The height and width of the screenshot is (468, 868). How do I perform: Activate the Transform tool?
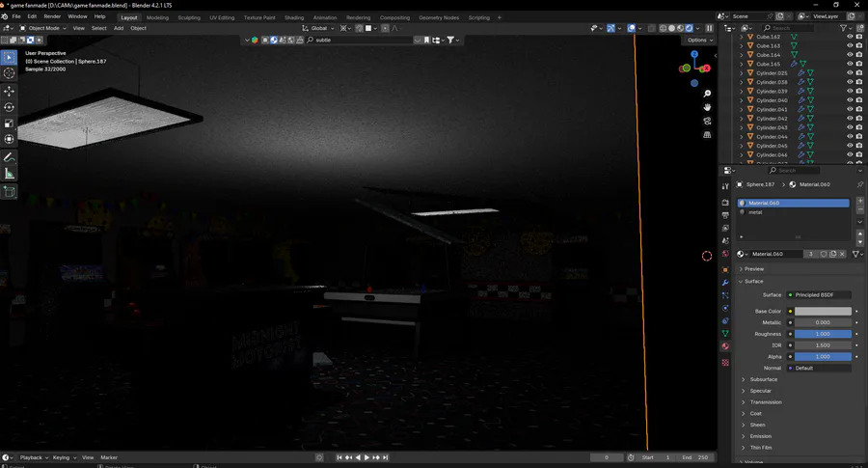pos(9,139)
